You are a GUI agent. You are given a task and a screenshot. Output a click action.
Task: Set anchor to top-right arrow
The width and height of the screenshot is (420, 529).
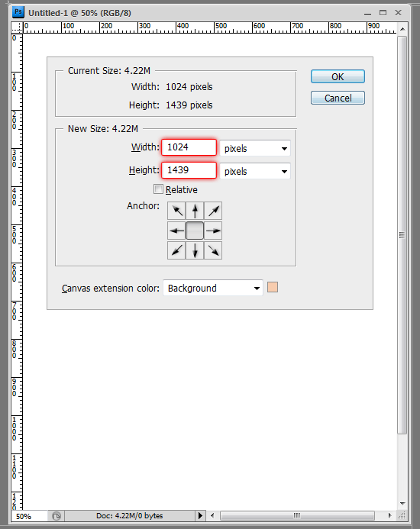pyautogui.click(x=213, y=211)
